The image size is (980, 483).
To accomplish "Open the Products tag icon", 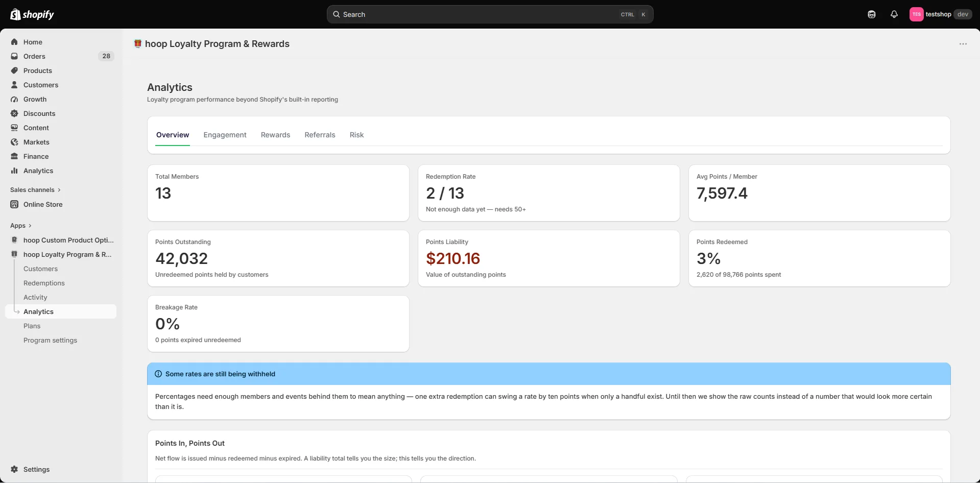I will click(x=14, y=70).
